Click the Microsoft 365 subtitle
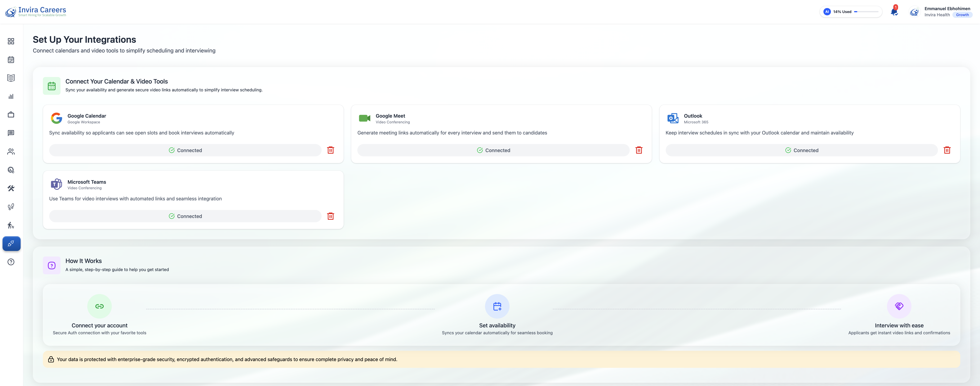980x386 pixels. [x=696, y=122]
